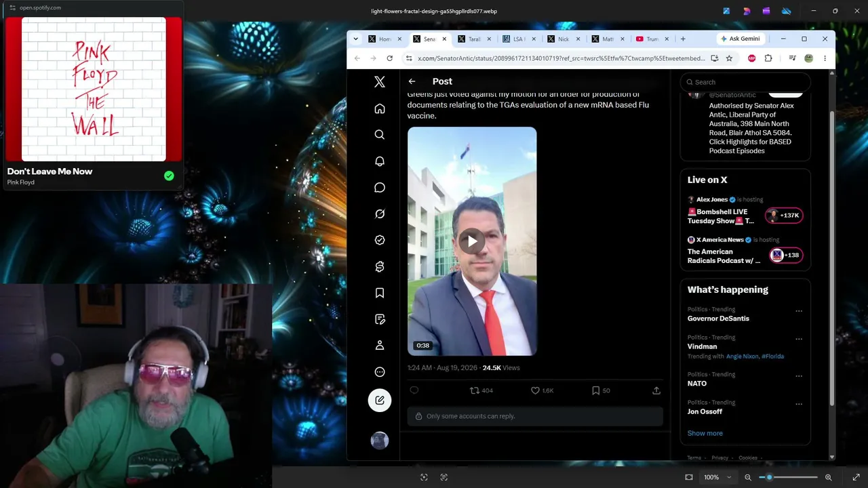Viewport: 868px width, 488px height.
Task: Zoom in in the Photos viewer
Action: 828,477
